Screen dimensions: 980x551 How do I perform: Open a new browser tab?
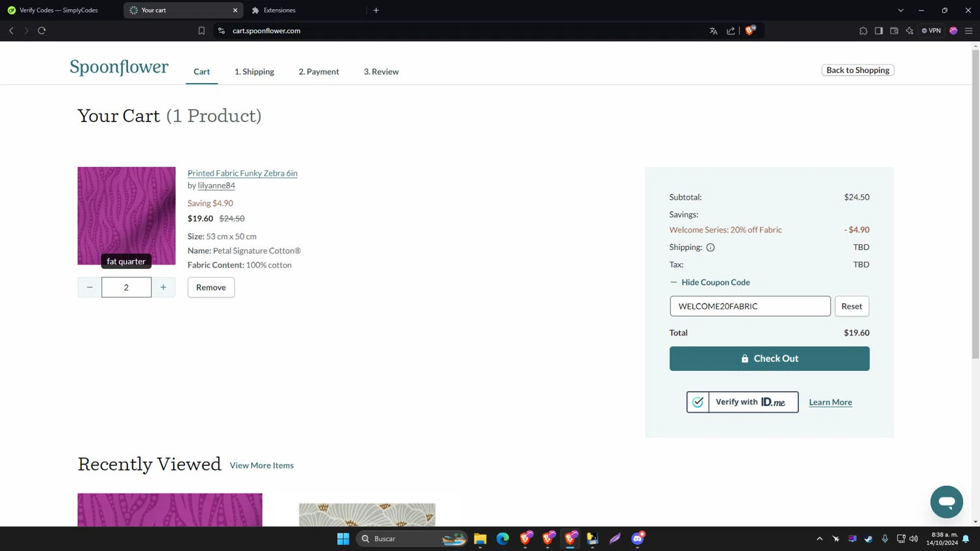(376, 10)
